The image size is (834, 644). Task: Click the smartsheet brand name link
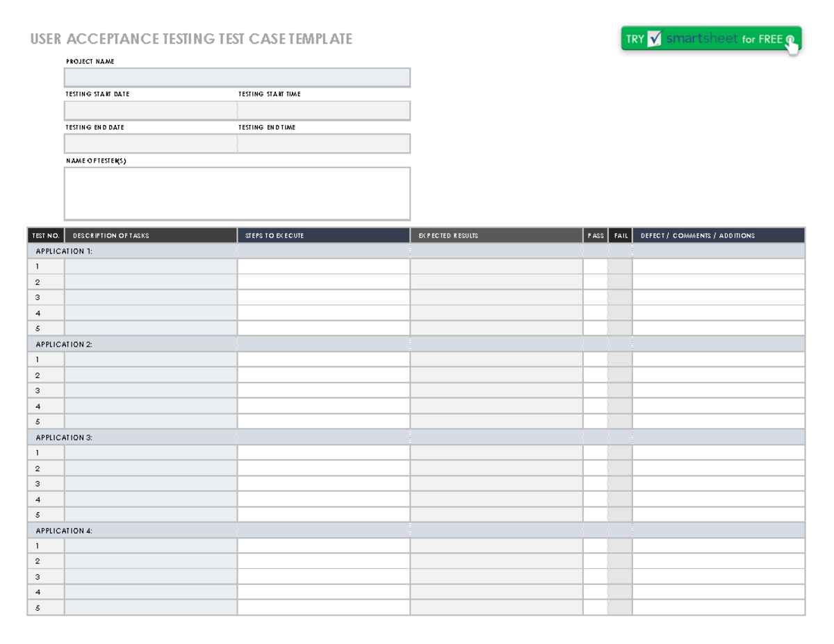coord(702,39)
